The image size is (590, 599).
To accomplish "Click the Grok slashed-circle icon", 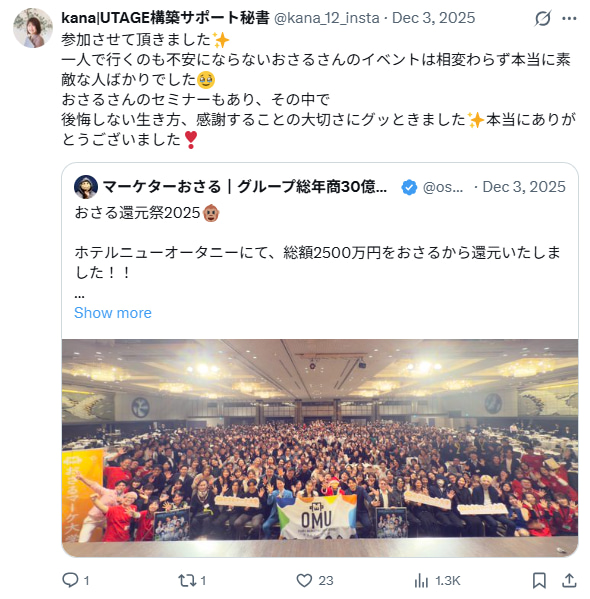I will click(x=543, y=18).
